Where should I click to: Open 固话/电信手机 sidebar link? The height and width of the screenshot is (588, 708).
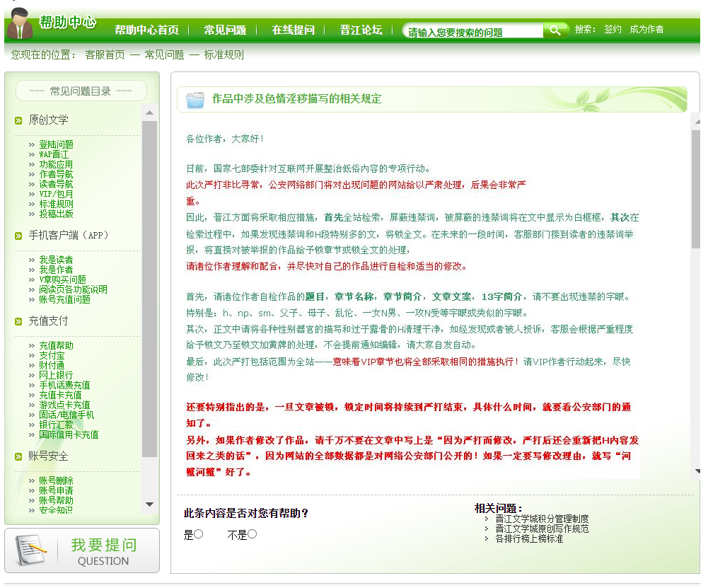(x=66, y=415)
